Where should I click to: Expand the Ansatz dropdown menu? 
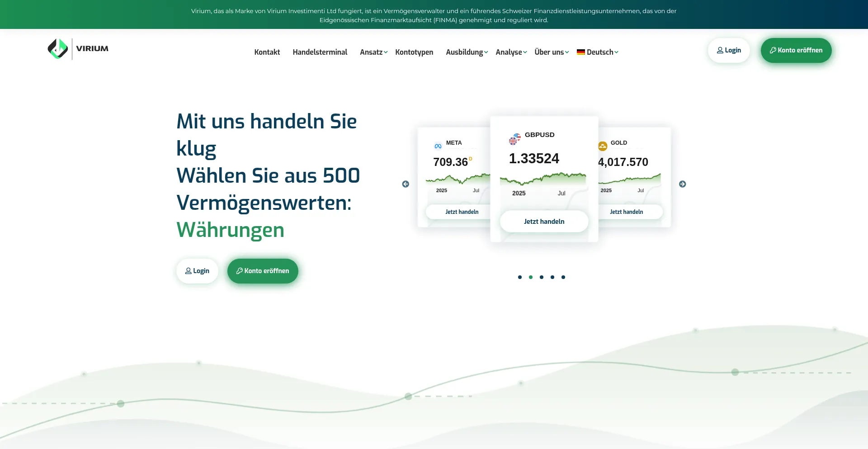pyautogui.click(x=373, y=52)
